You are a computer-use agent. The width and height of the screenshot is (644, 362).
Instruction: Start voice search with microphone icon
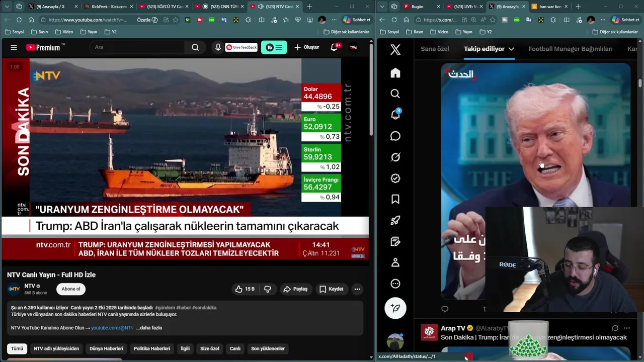(x=218, y=47)
